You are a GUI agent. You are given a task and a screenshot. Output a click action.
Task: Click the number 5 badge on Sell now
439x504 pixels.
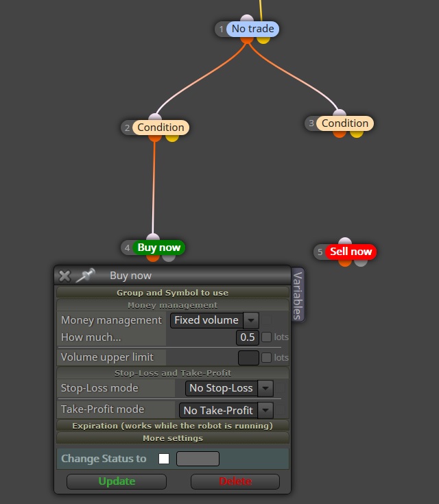(320, 252)
